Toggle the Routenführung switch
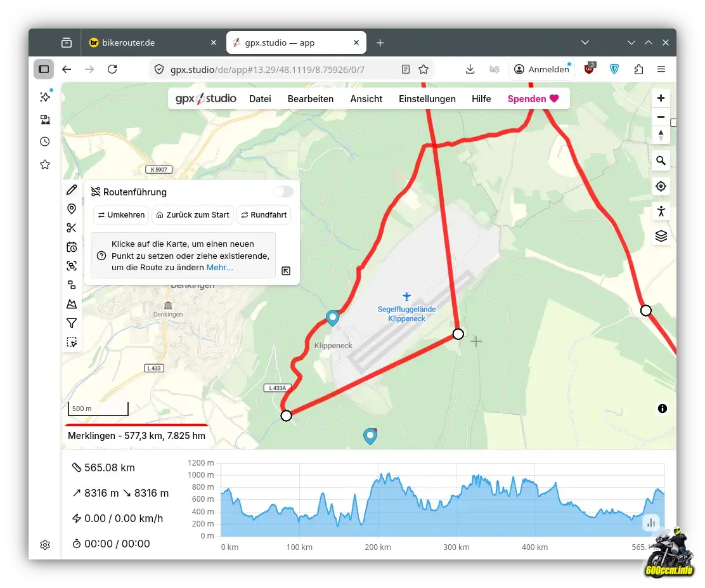705x588 pixels. click(x=283, y=192)
